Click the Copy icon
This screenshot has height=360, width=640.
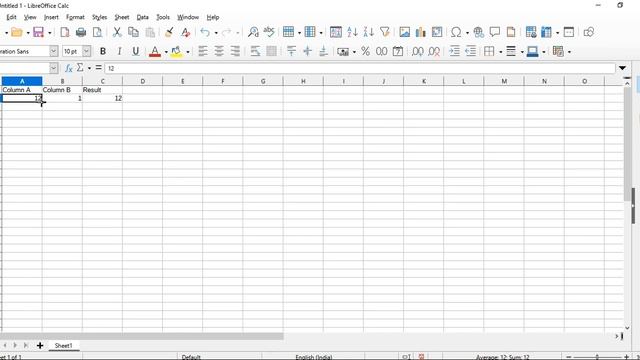133,32
